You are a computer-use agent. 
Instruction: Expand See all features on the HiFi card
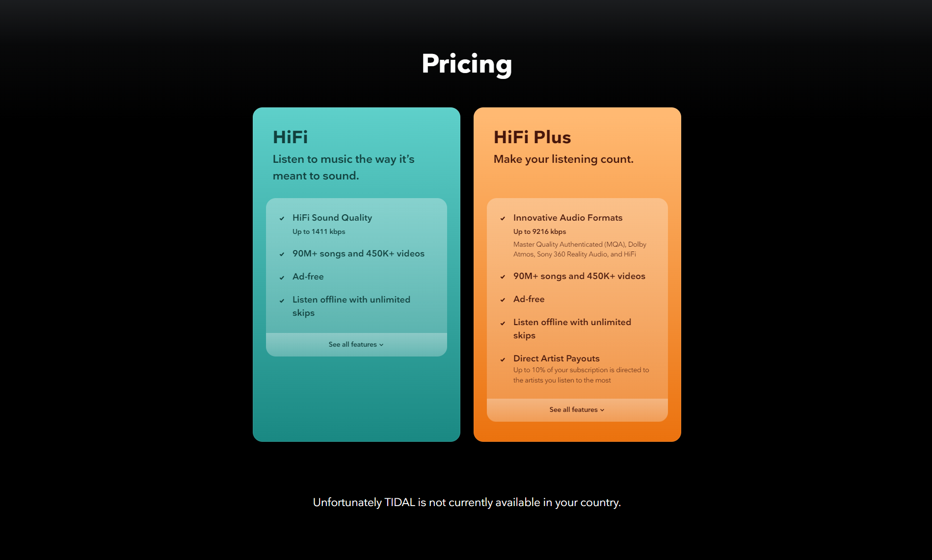click(356, 344)
